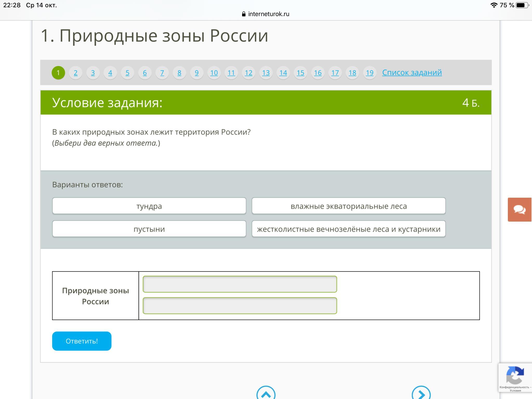
Task: Tap the battery indicator icon
Action: point(522,5)
